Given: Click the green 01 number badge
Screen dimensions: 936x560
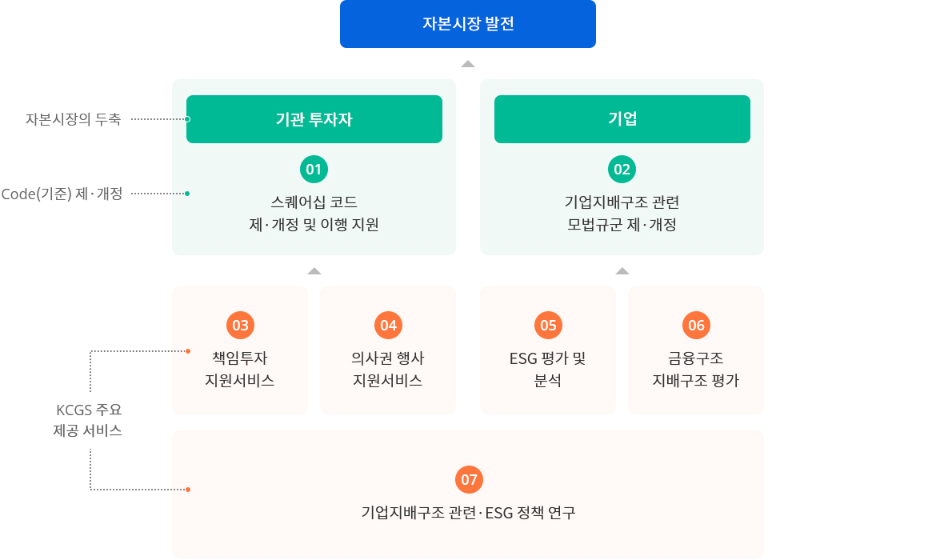Looking at the screenshot, I should click(314, 169).
